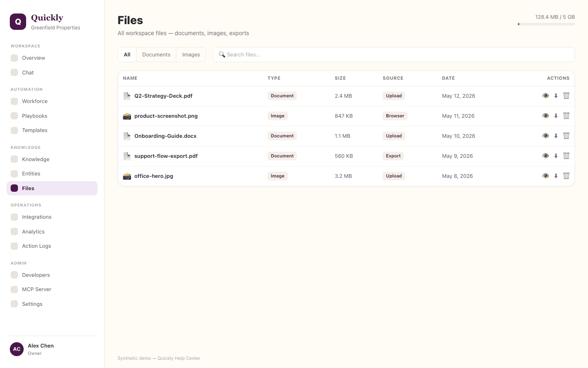Delete product-screenshot.png with the trash icon
Screen dimensions: 588x368
(566, 116)
